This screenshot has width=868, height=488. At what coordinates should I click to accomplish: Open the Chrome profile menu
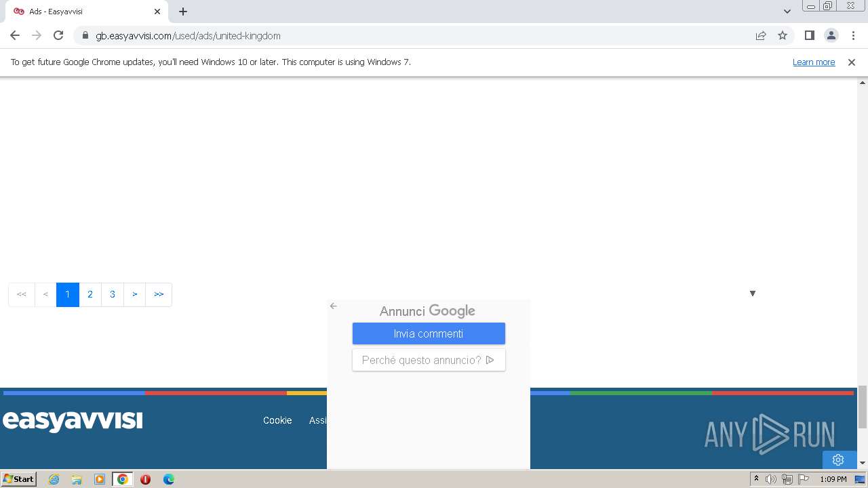(831, 35)
